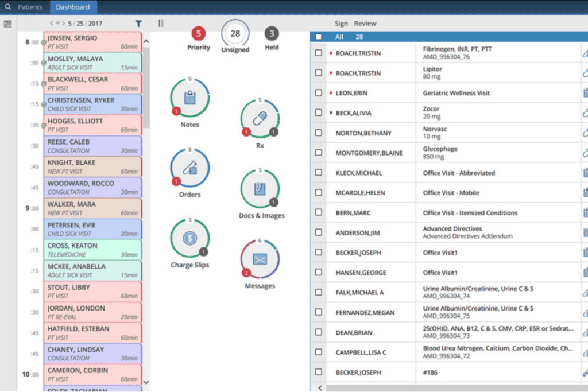Check the box for LEON,ERIN

pos(319,93)
